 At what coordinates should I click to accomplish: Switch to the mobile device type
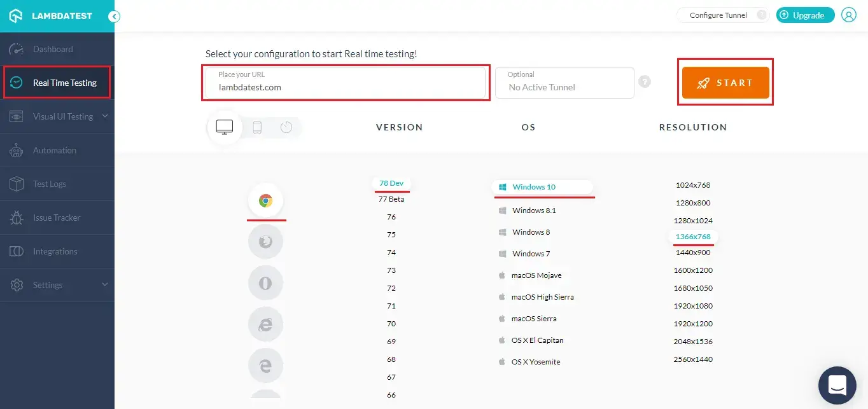tap(257, 127)
